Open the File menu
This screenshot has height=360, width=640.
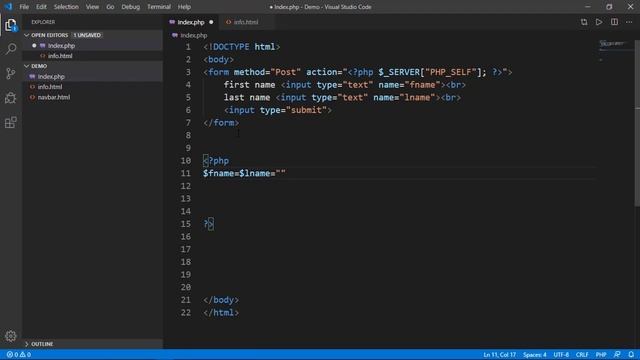coord(24,7)
